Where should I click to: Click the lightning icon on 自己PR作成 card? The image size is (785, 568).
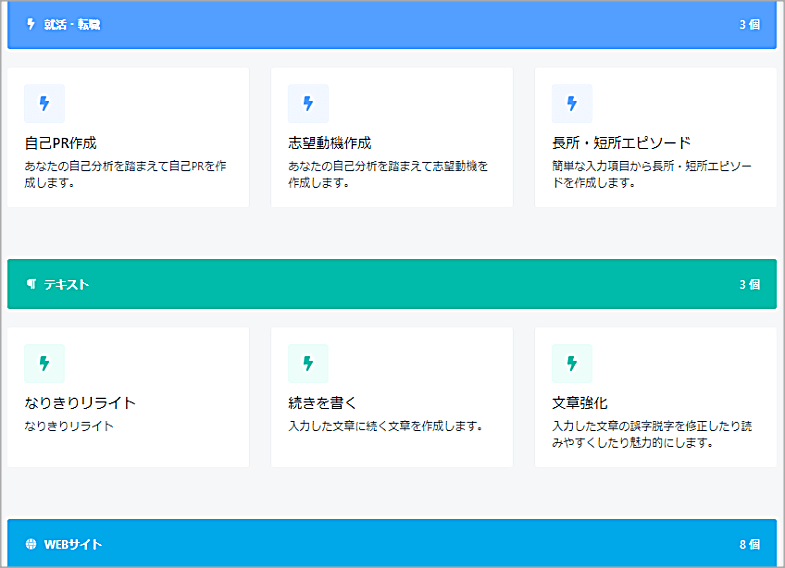pyautogui.click(x=45, y=104)
